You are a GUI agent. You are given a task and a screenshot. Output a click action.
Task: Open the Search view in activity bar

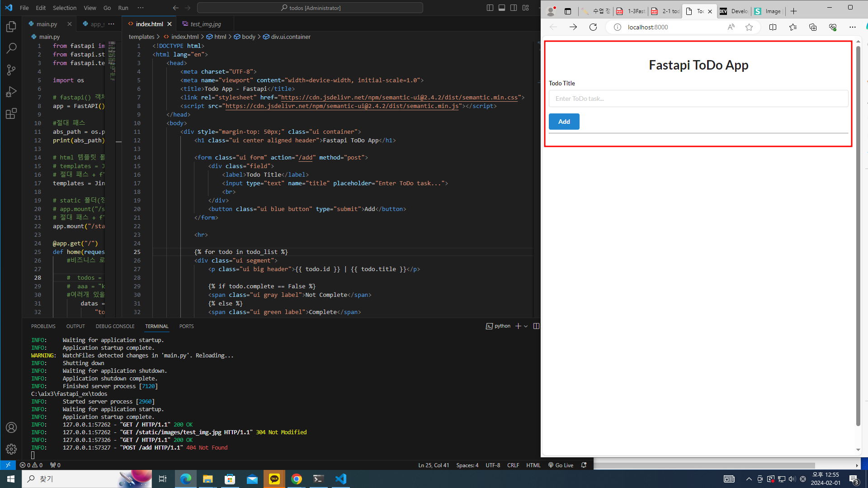point(11,48)
